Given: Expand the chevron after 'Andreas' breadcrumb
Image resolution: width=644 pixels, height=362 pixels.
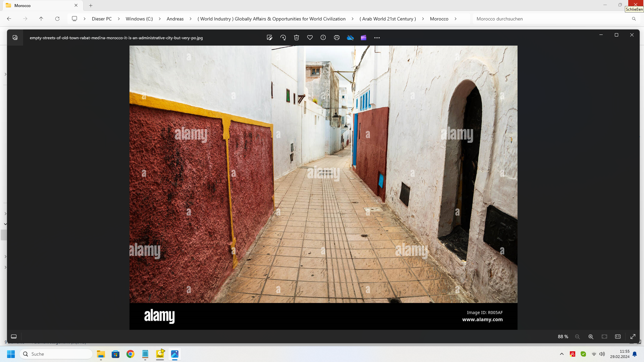Looking at the screenshot, I should click(191, 19).
